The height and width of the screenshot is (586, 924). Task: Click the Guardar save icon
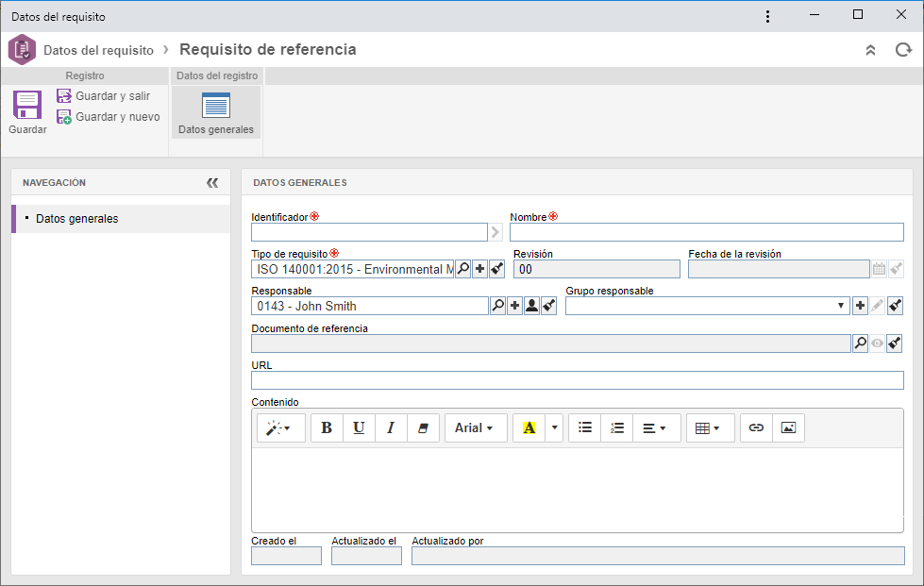pos(27,106)
